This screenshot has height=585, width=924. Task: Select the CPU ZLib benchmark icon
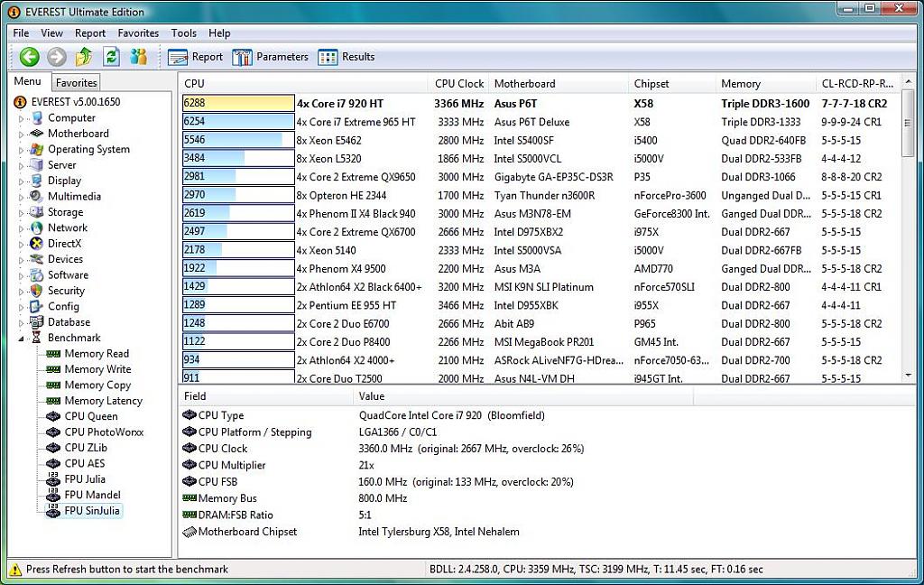(x=53, y=448)
